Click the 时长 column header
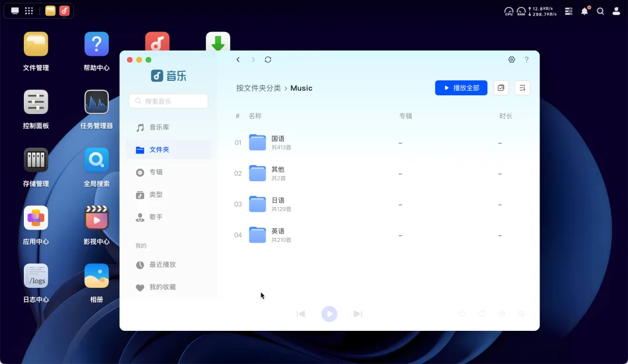The height and width of the screenshot is (364, 628). click(505, 116)
